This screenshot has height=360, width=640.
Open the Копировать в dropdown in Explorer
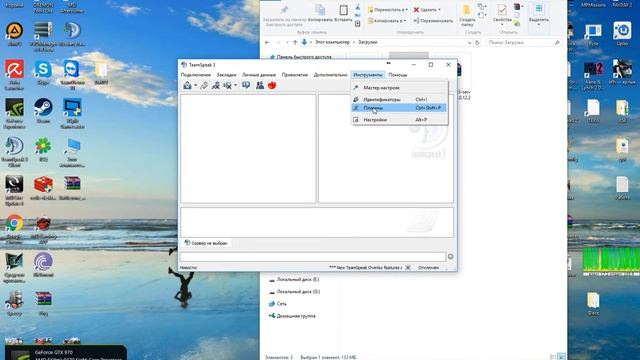coord(387,20)
